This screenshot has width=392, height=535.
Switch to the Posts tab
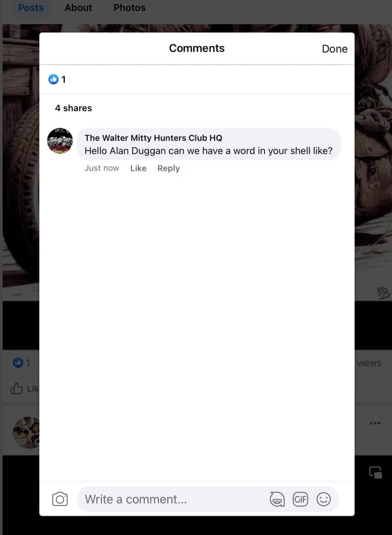click(31, 7)
